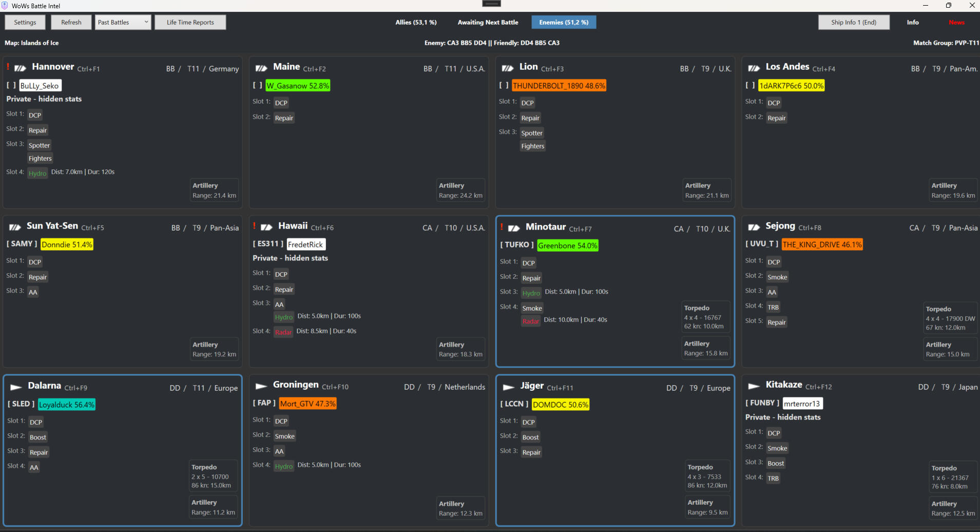Viewport: 980px width, 532px height.
Task: Click the battleship class icon next to Hannover
Action: (21, 68)
